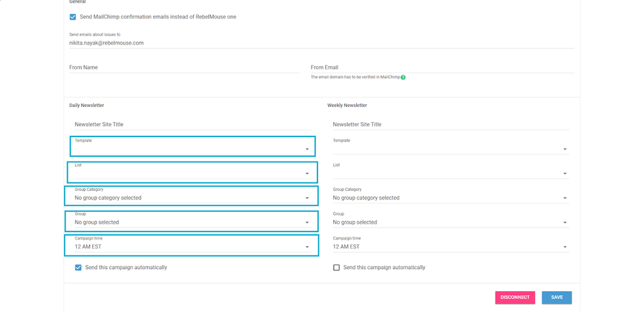The height and width of the screenshot is (311, 644).
Task: Open the Daily Newsletter List dropdown
Action: tap(191, 173)
